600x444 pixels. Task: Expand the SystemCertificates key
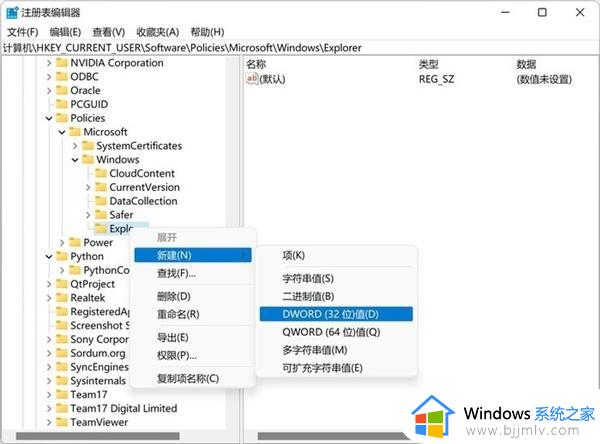click(75, 146)
